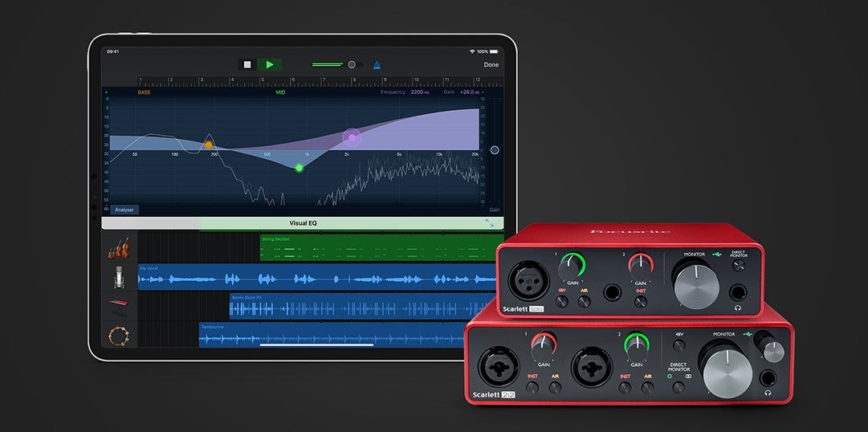Toggle the blue metronome icon
Image resolution: width=868 pixels, height=432 pixels.
(377, 64)
